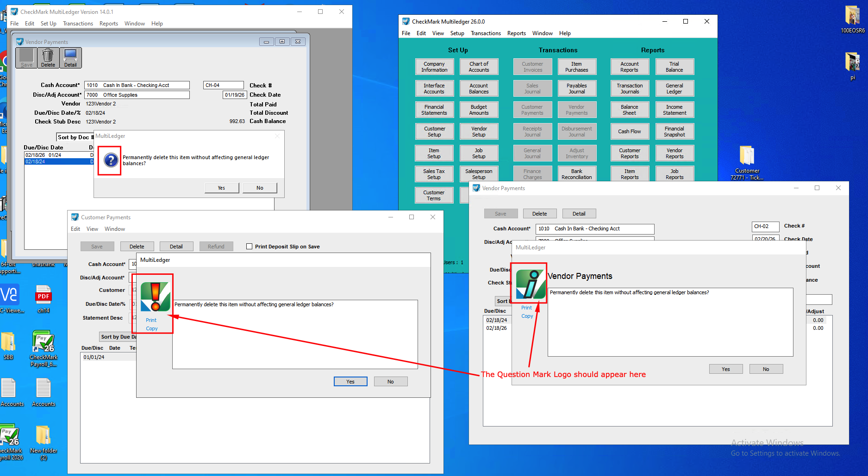
Task: Click Delete button in Customer Payments window
Action: (x=137, y=247)
